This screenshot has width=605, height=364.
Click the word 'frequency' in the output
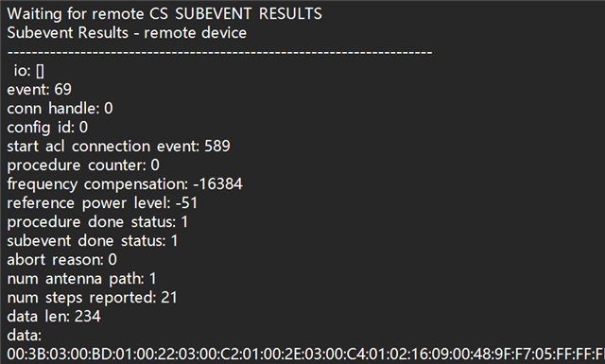(42, 185)
